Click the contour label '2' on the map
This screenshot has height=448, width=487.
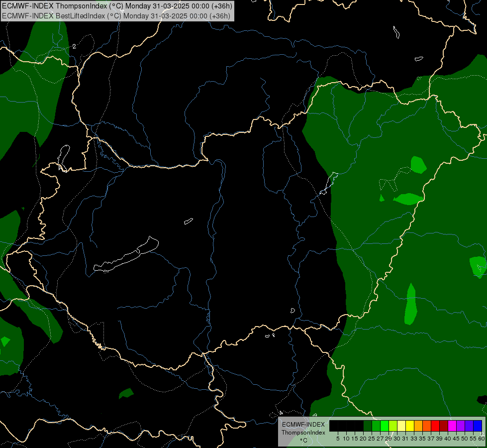(x=74, y=46)
